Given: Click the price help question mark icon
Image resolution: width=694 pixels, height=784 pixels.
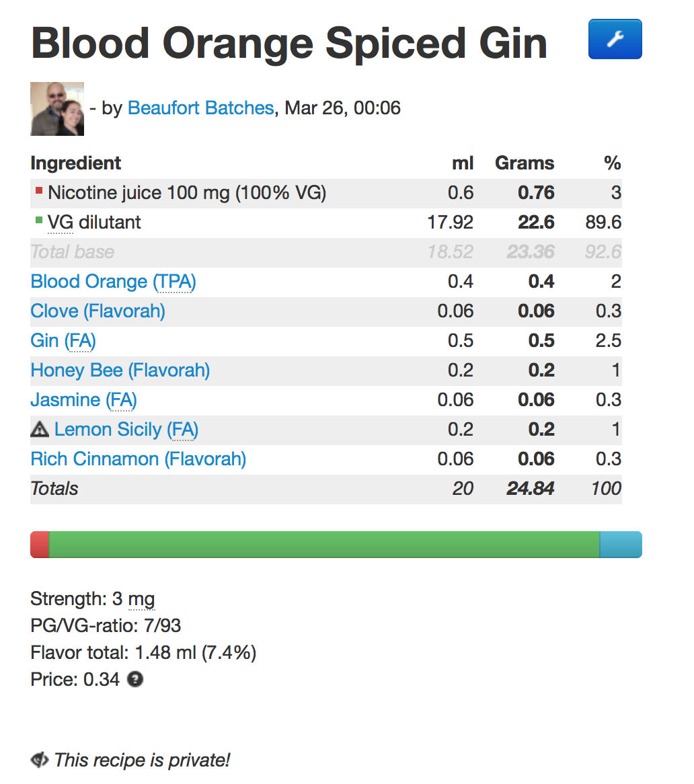Looking at the screenshot, I should point(135,679).
